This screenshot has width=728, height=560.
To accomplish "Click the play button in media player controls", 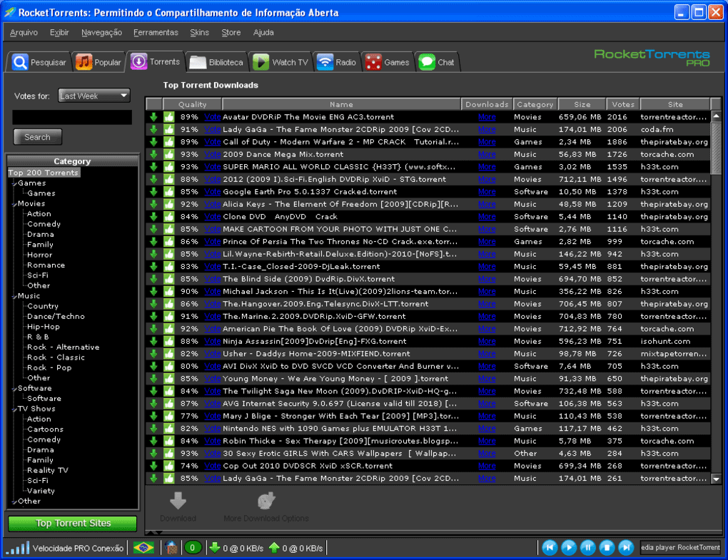I will [x=568, y=548].
